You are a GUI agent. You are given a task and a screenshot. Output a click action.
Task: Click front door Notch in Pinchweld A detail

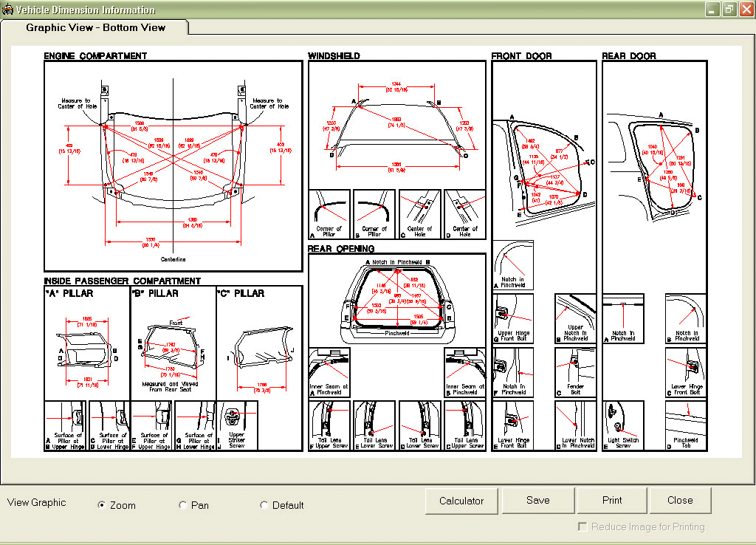coord(513,265)
